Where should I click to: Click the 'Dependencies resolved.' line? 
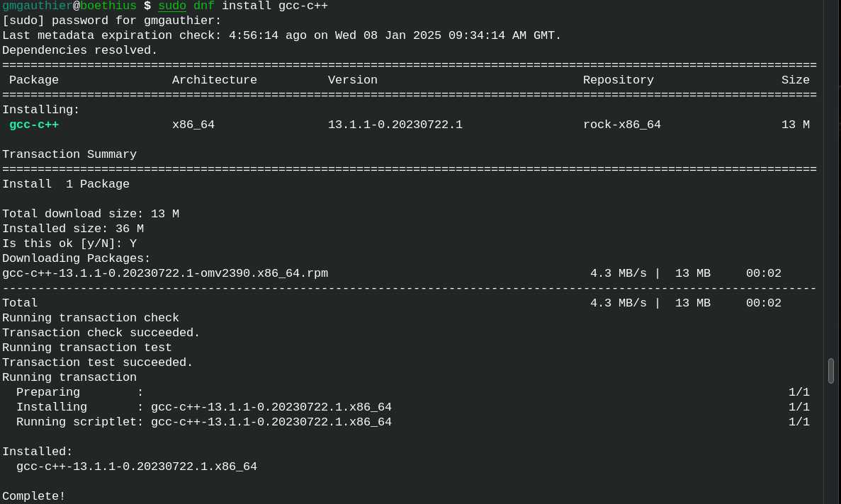80,50
